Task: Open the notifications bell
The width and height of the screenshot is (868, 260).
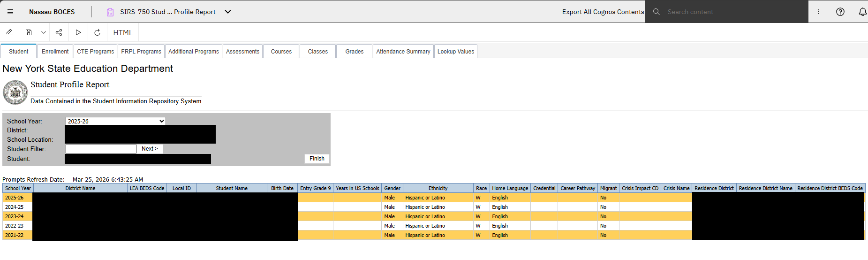Action: click(862, 12)
